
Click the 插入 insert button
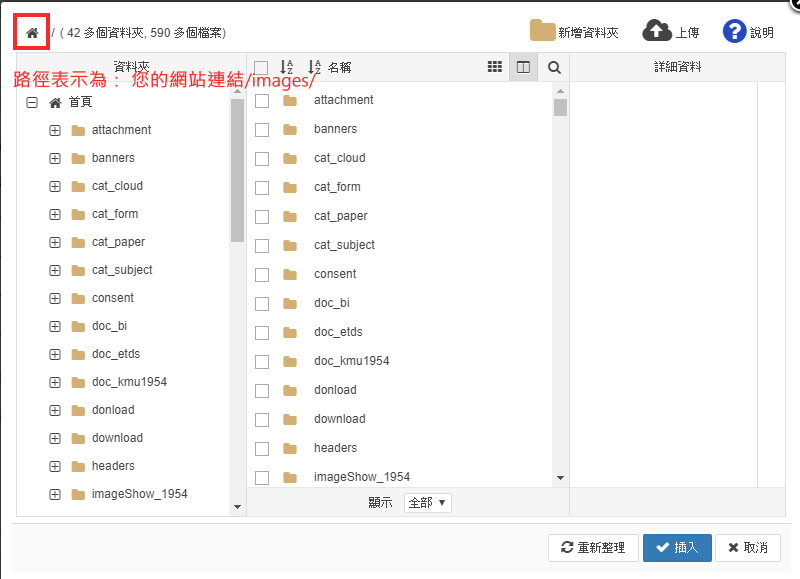[677, 548]
